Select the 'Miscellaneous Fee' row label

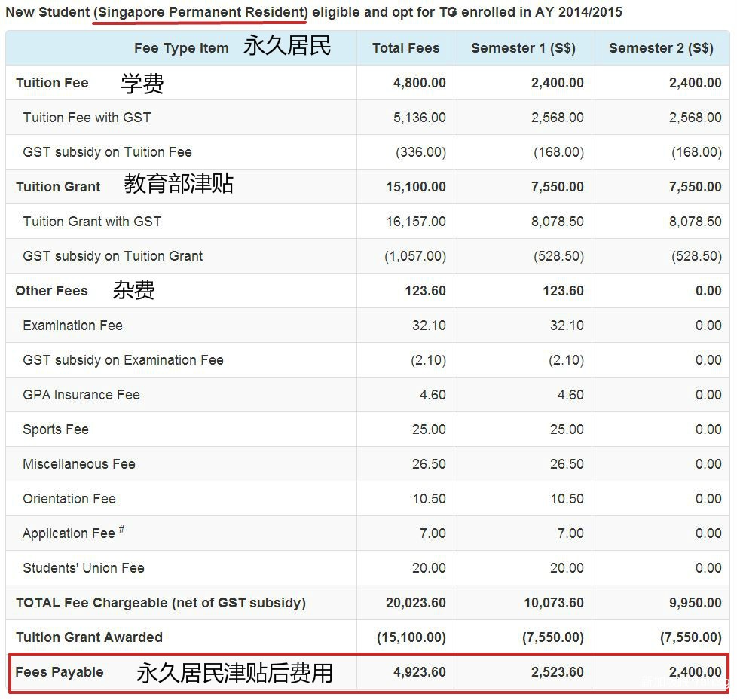pyautogui.click(x=79, y=464)
